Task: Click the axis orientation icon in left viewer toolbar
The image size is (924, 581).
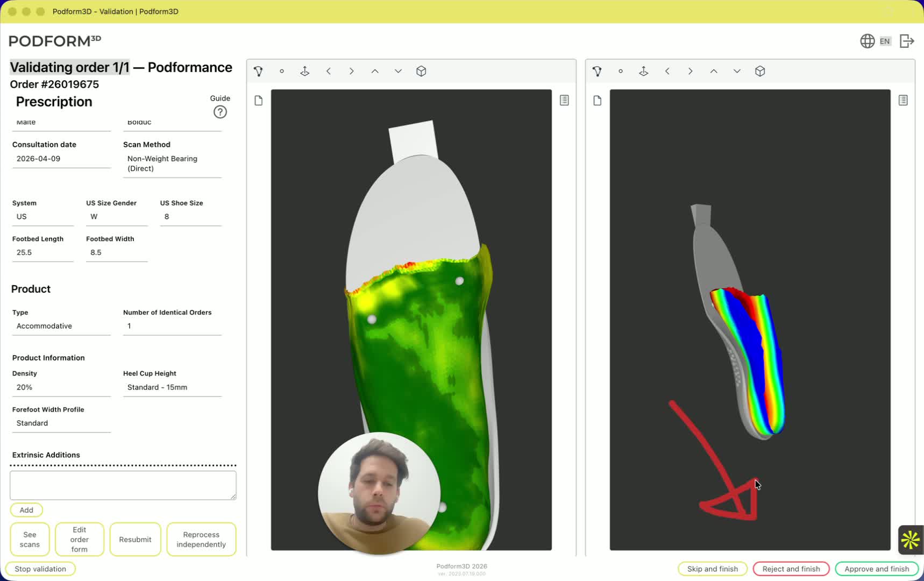Action: tap(305, 71)
